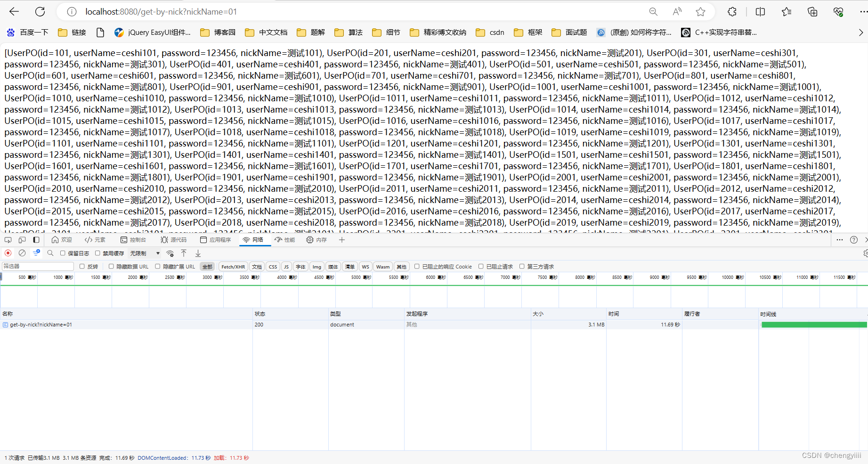Image resolution: width=868 pixels, height=464 pixels.
Task: Filter requests by JS type
Action: [286, 267]
